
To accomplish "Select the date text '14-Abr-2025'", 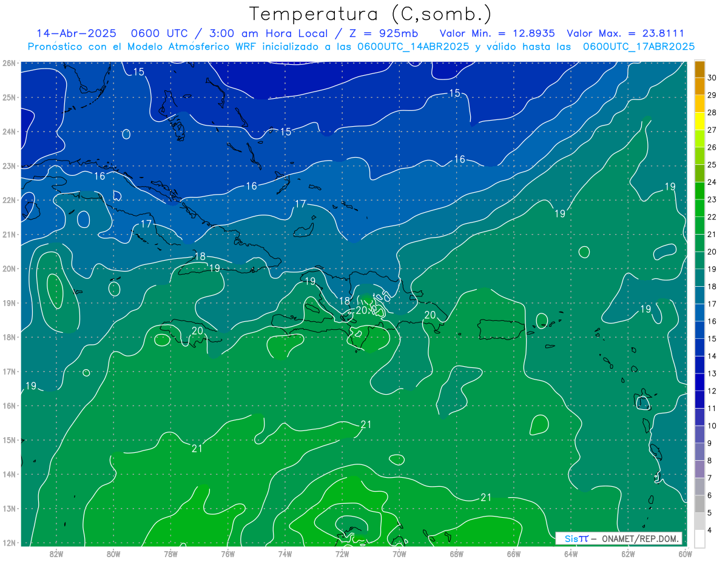I will (76, 33).
